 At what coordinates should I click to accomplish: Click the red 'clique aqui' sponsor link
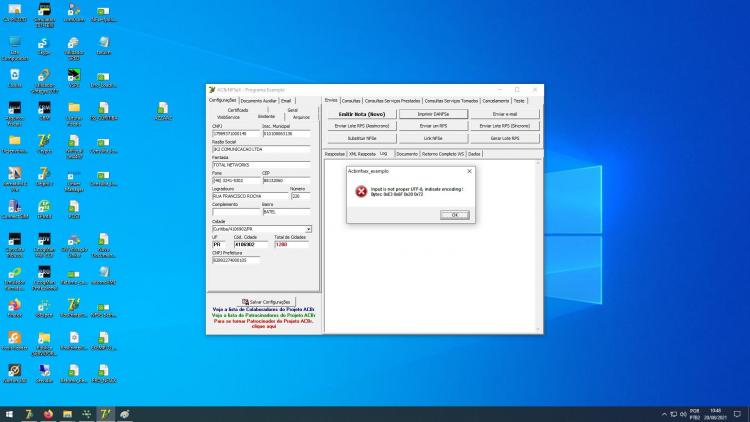click(264, 326)
